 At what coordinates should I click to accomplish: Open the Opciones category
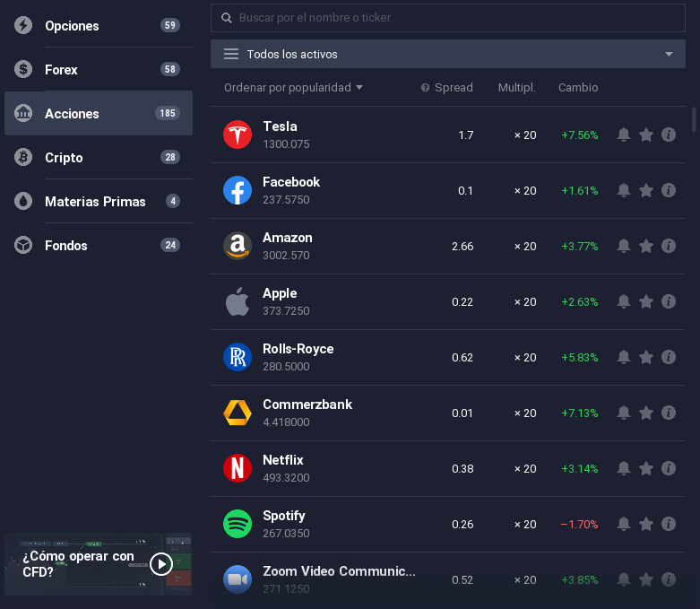(99, 25)
